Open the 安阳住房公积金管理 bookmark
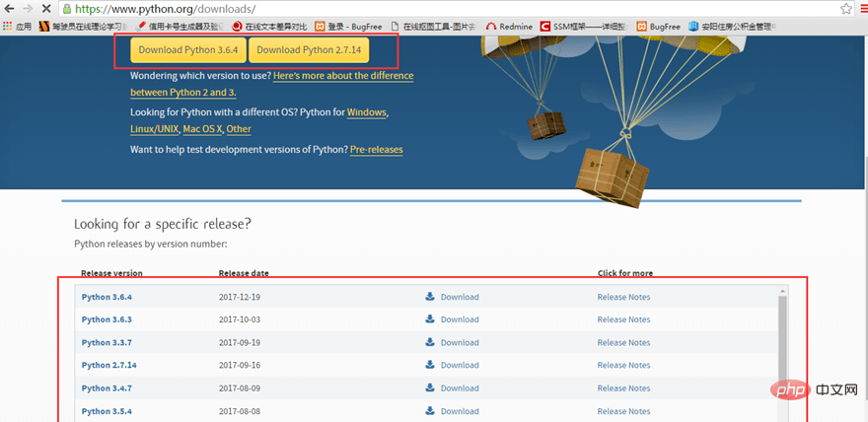This screenshot has height=422, width=868. (732, 26)
